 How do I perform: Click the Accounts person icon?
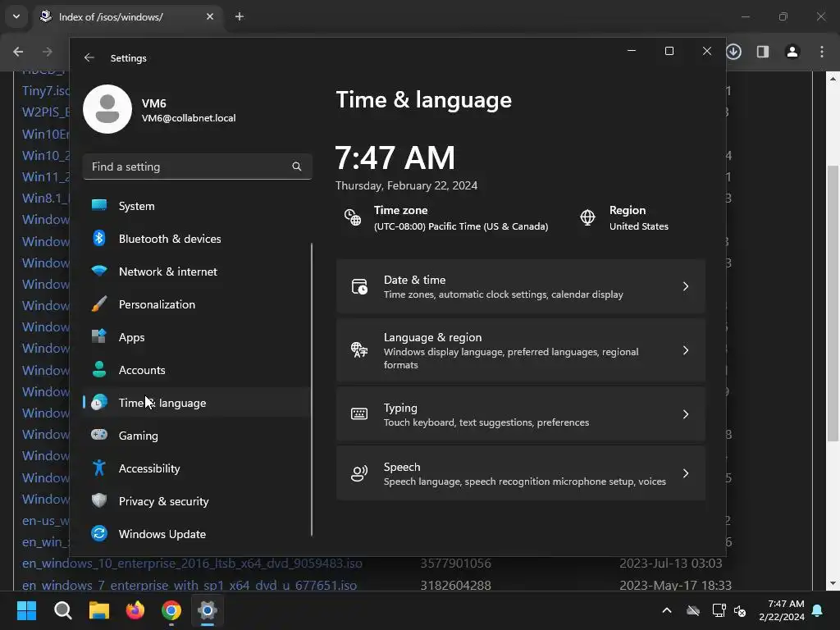tap(99, 370)
